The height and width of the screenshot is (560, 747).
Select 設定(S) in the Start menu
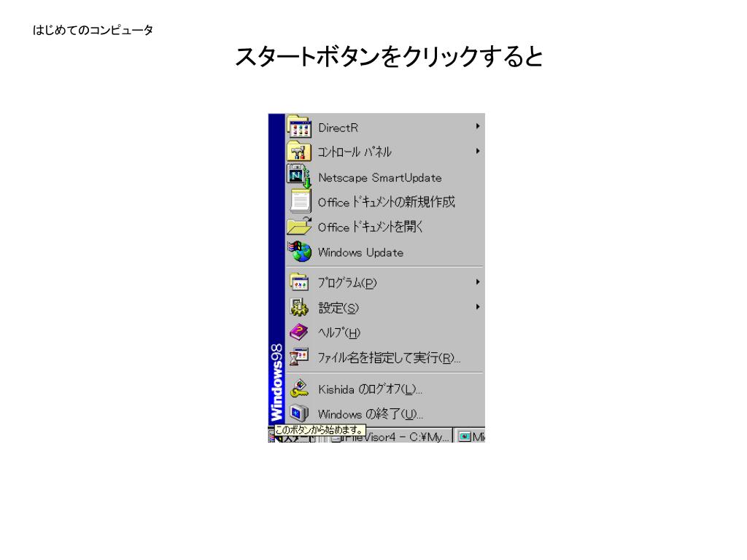[385, 308]
